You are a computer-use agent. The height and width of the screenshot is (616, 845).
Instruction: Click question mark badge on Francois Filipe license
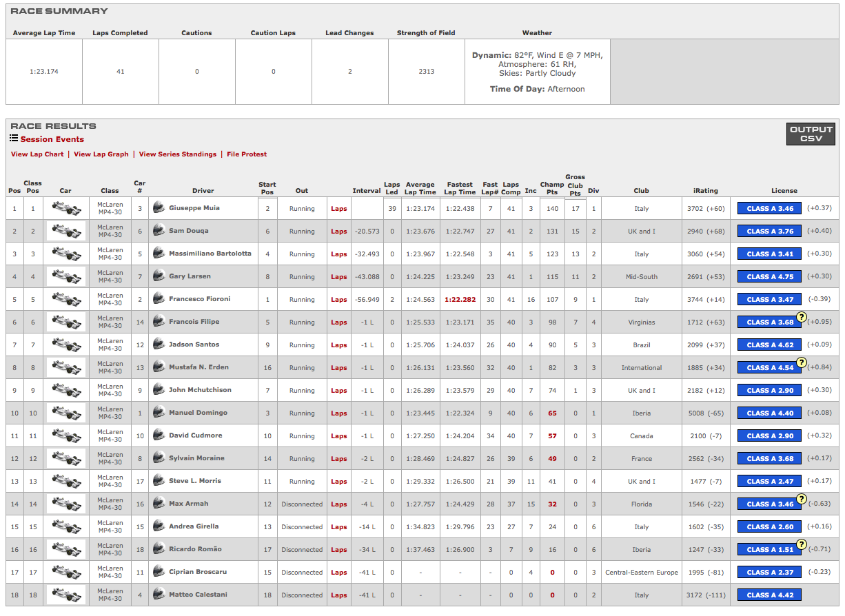[802, 317]
